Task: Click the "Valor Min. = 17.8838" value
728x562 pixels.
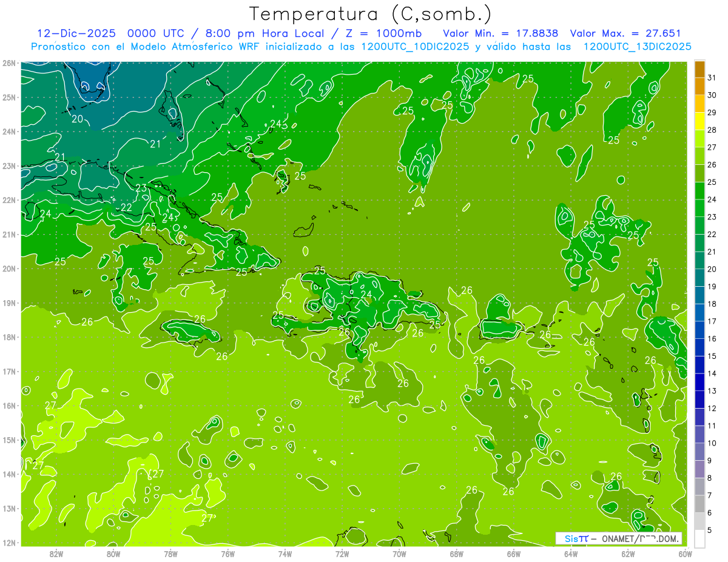Action: pos(501,33)
